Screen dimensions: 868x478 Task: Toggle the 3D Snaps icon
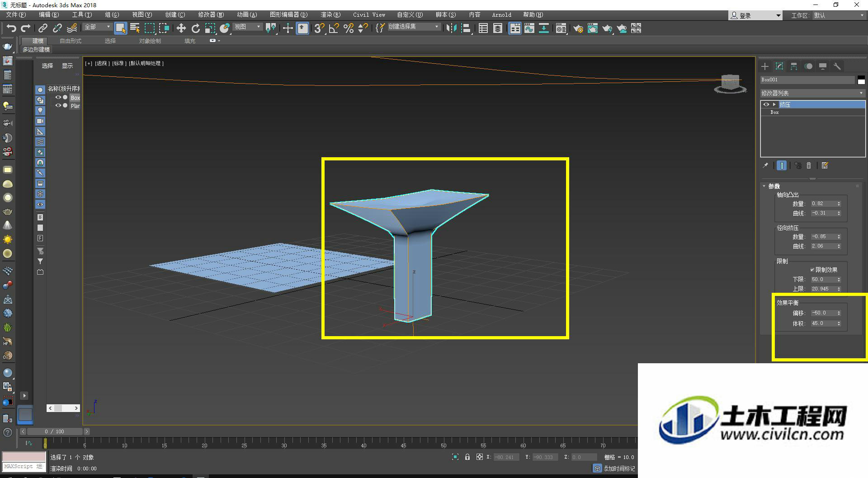[x=319, y=28]
